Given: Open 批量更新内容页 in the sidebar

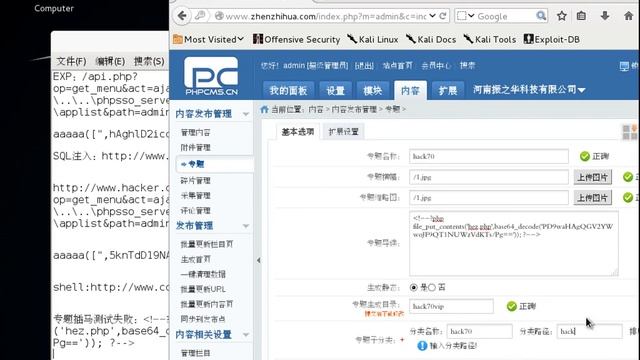Looking at the screenshot, I should [207, 304].
